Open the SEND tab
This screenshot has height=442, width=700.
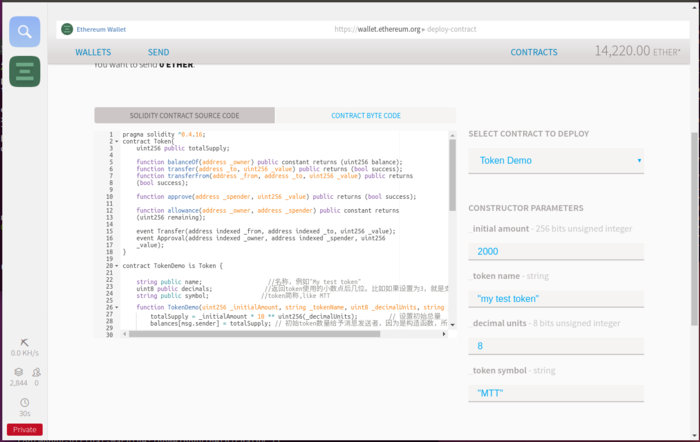(158, 52)
